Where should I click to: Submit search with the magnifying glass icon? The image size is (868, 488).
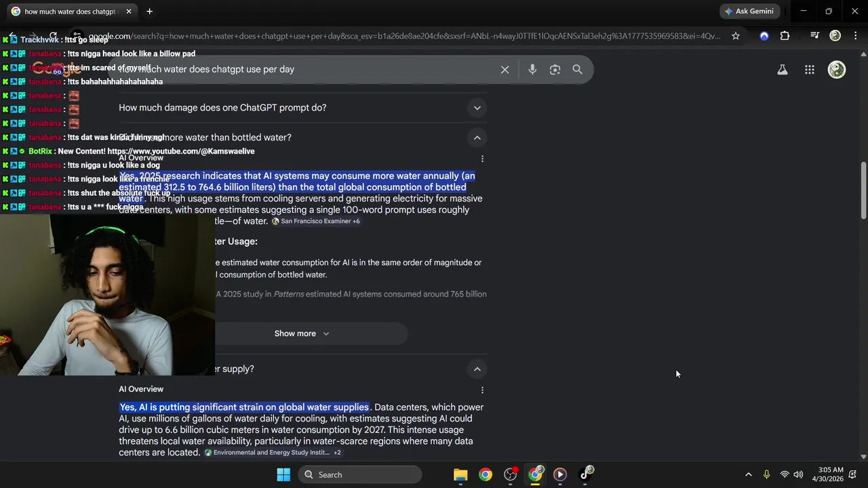(577, 69)
